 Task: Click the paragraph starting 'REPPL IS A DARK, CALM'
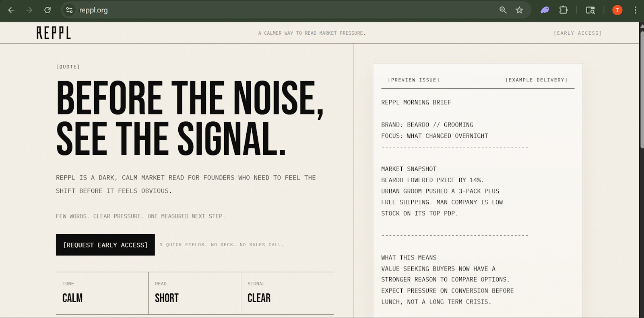click(186, 184)
